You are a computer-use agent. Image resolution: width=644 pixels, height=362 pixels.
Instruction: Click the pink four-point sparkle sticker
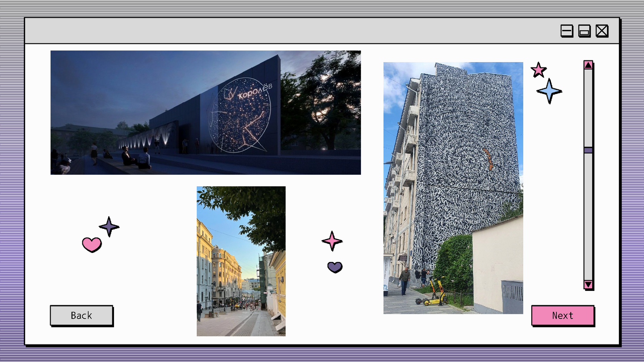(x=332, y=241)
